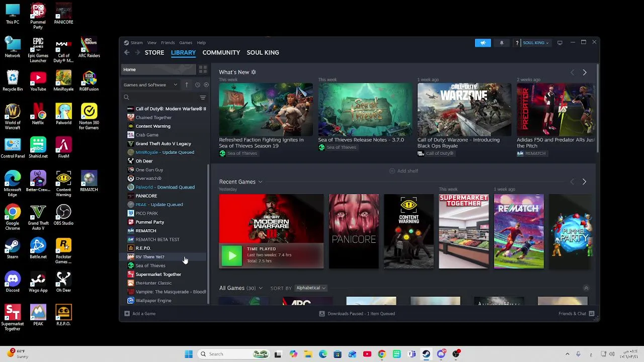Expand the Recent Games shelf dropdown
This screenshot has width=644, height=362.
click(260, 182)
